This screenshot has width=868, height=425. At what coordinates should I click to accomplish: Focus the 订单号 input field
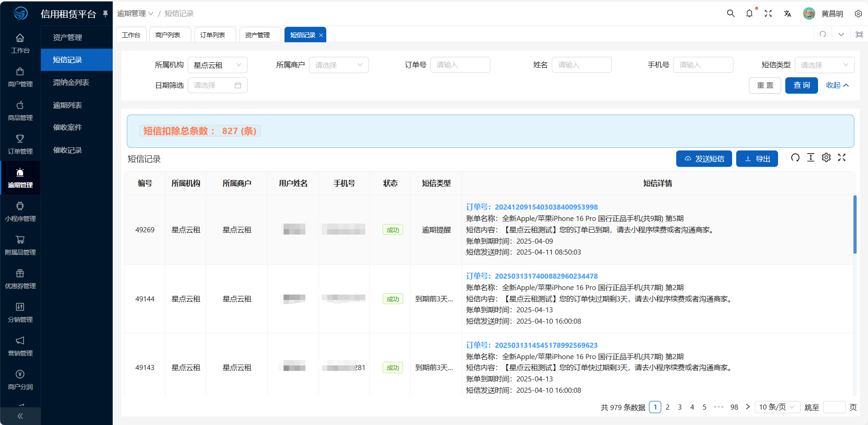tap(460, 65)
